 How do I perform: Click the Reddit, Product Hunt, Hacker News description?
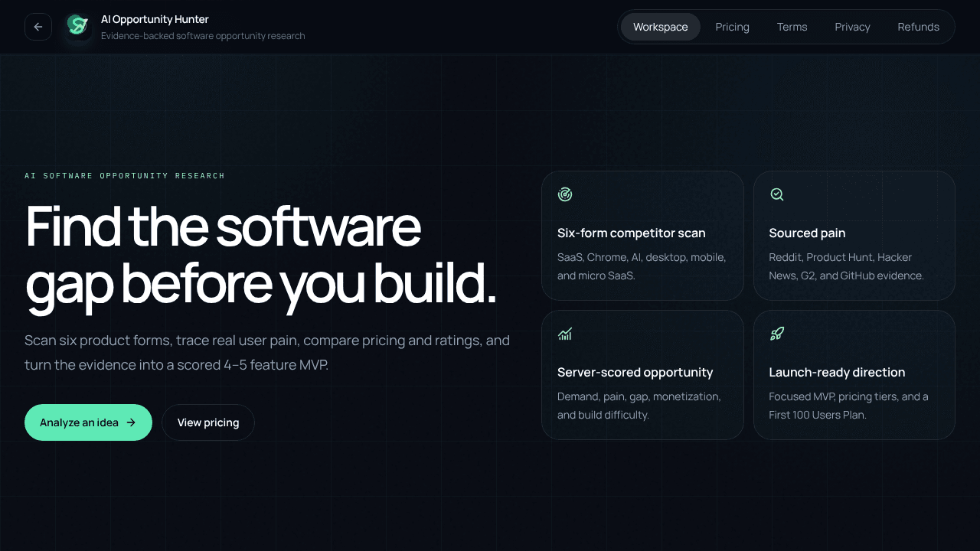[846, 266]
